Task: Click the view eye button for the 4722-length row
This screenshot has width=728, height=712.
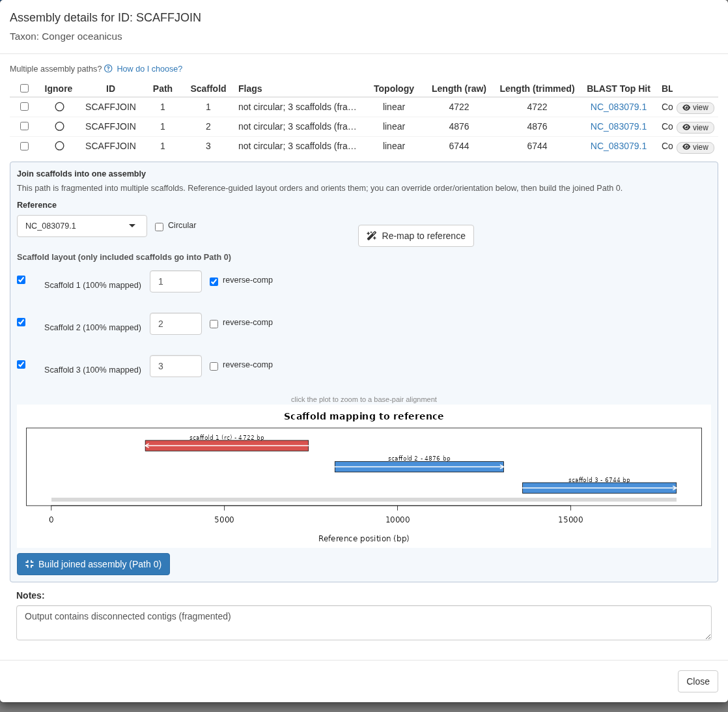Action: (x=695, y=107)
